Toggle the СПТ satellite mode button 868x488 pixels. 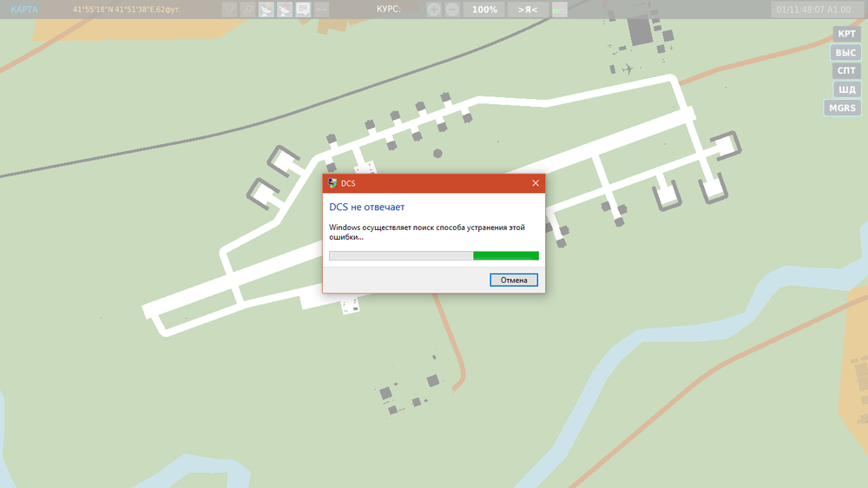pos(846,71)
